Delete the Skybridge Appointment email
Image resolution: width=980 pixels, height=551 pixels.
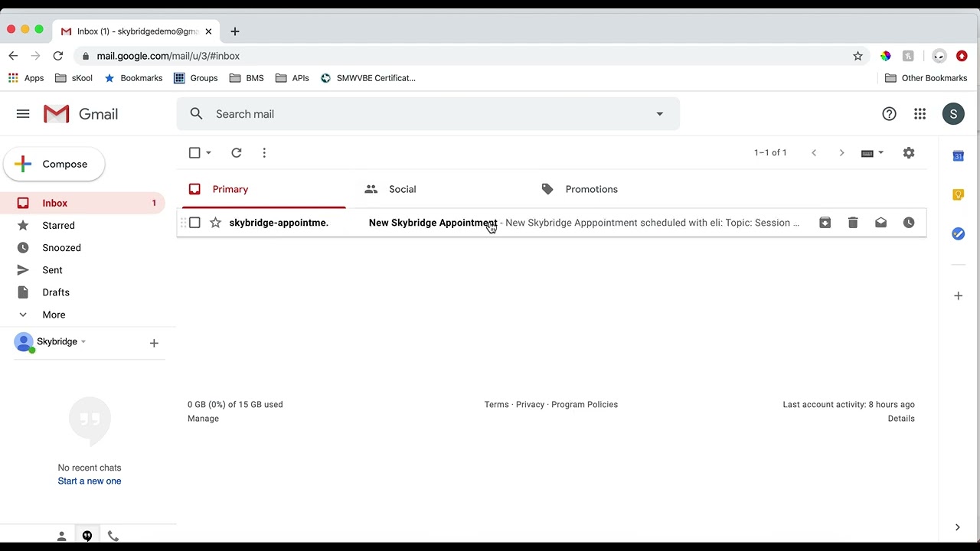click(853, 223)
